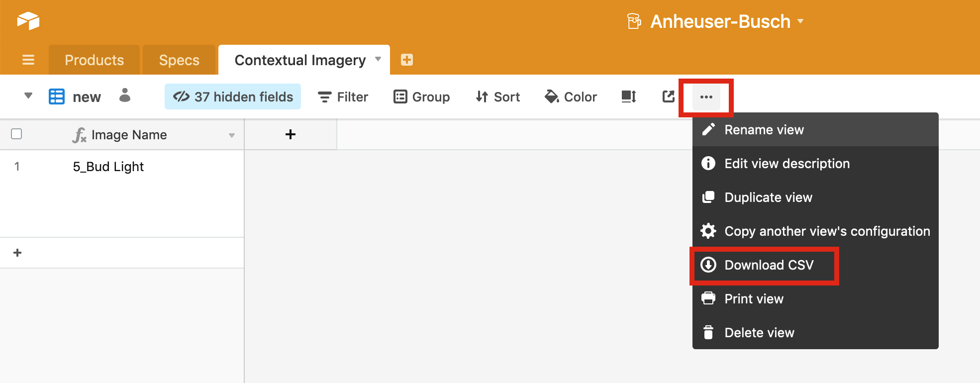Open the Sort options
The width and height of the screenshot is (980, 383).
pos(497,96)
